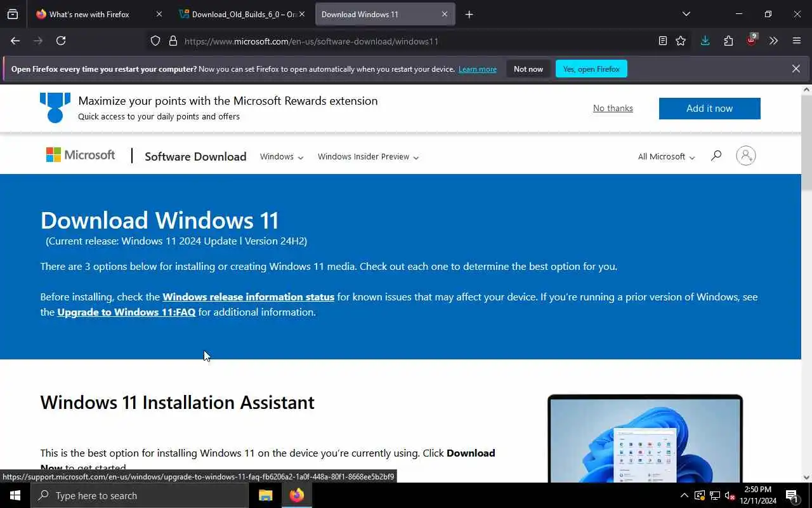The height and width of the screenshot is (508, 812).
Task: Click Firefox icon in the taskbar
Action: pyautogui.click(x=296, y=495)
